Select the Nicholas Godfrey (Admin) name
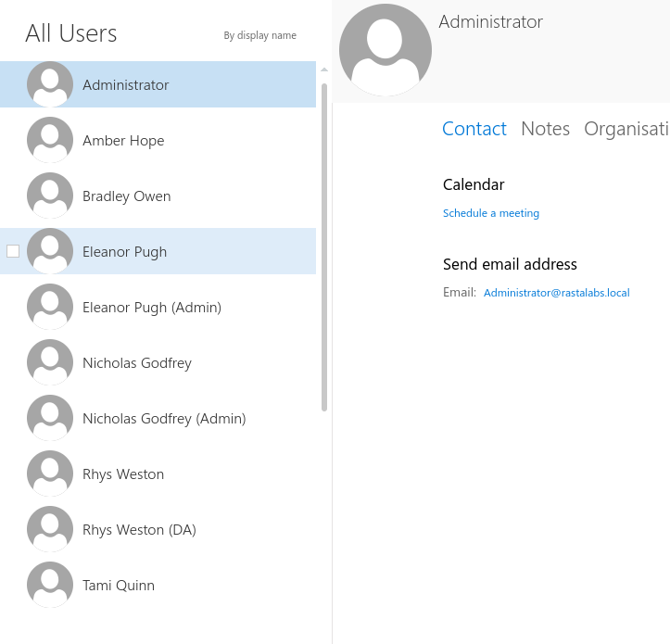This screenshot has height=644, width=670. [164, 418]
